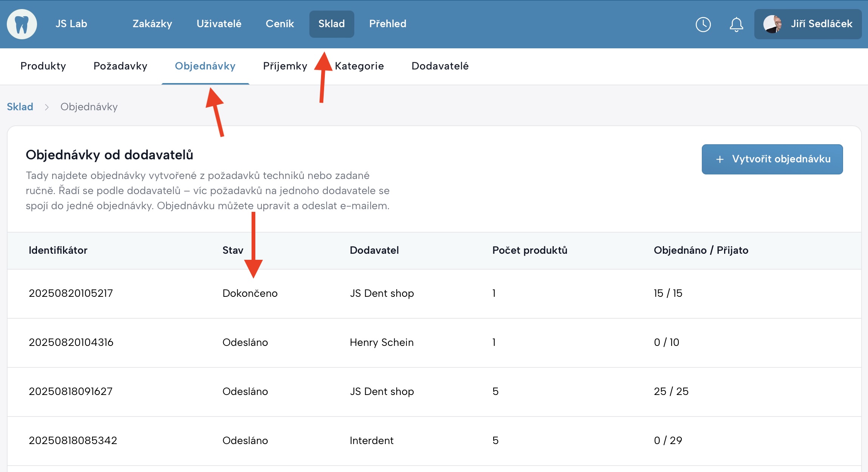Click the tooth logo icon
The width and height of the screenshot is (868, 472).
click(x=22, y=24)
